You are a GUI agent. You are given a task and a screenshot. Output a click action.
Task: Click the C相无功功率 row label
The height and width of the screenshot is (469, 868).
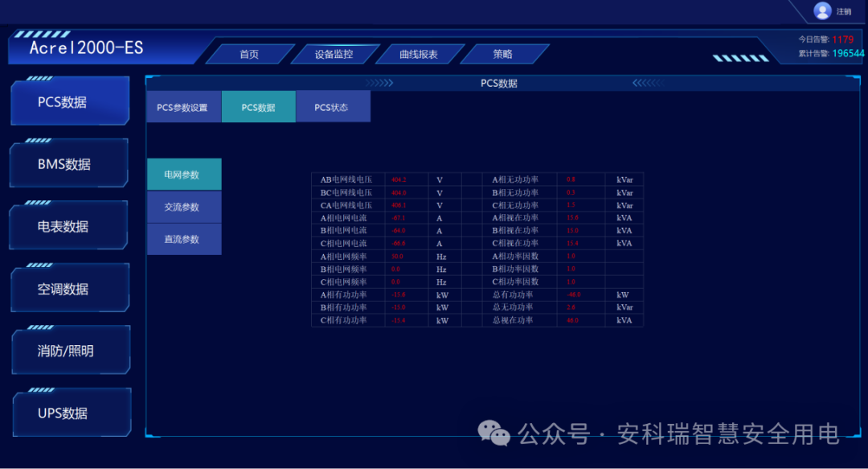[x=515, y=205]
